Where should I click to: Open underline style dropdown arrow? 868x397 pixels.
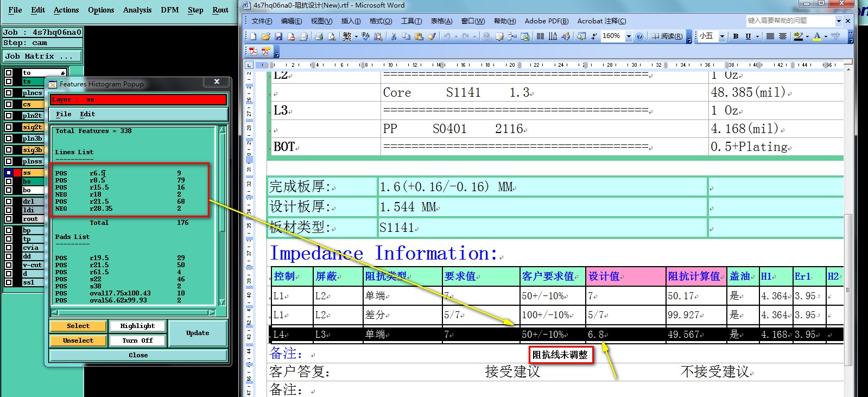pyautogui.click(x=757, y=36)
